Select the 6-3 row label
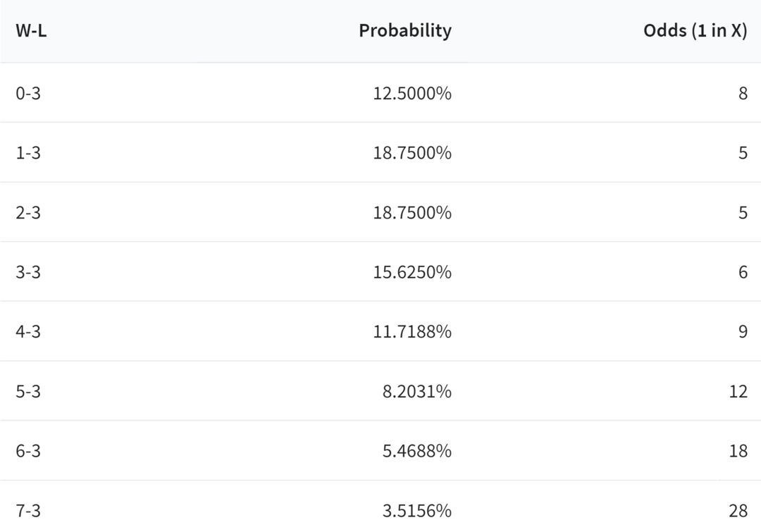This screenshot has height=532, width=761. (28, 450)
